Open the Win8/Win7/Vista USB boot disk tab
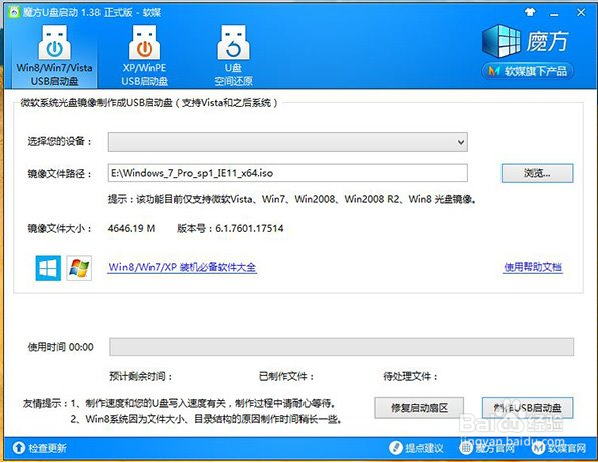 (x=54, y=55)
